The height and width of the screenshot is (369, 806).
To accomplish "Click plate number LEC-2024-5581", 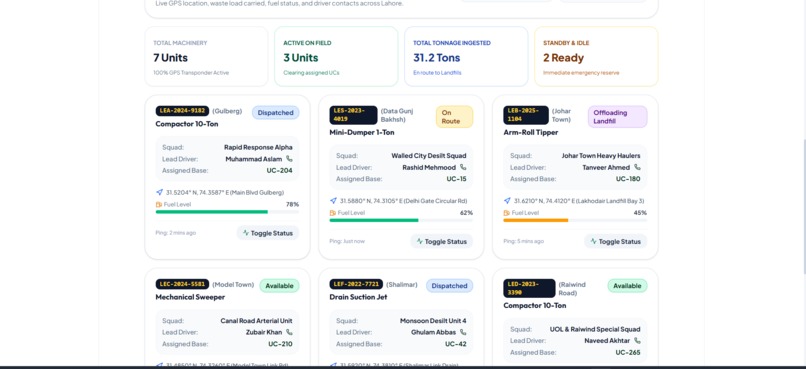I will (x=182, y=284).
